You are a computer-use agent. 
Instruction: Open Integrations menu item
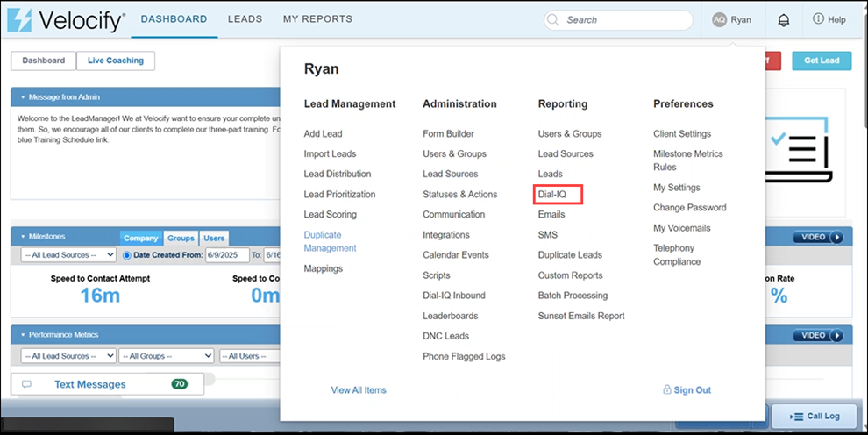446,235
